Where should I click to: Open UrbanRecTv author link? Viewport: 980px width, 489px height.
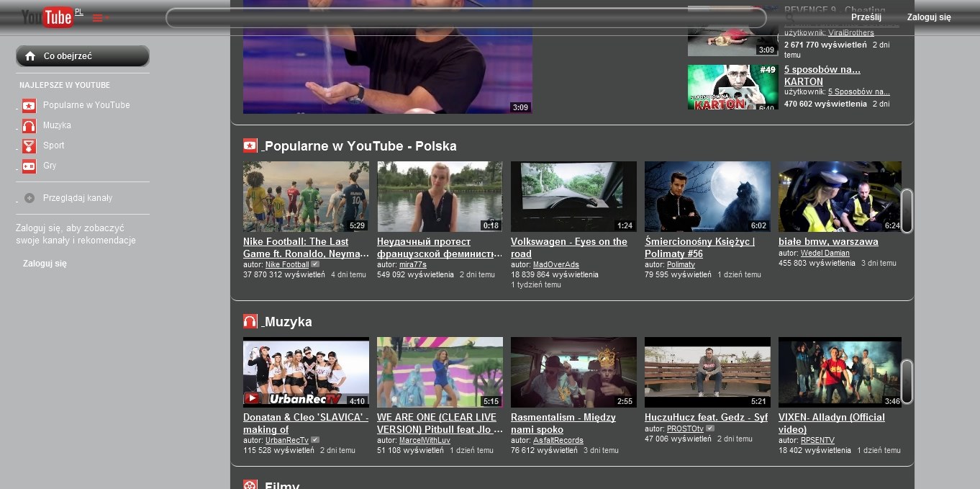point(287,440)
